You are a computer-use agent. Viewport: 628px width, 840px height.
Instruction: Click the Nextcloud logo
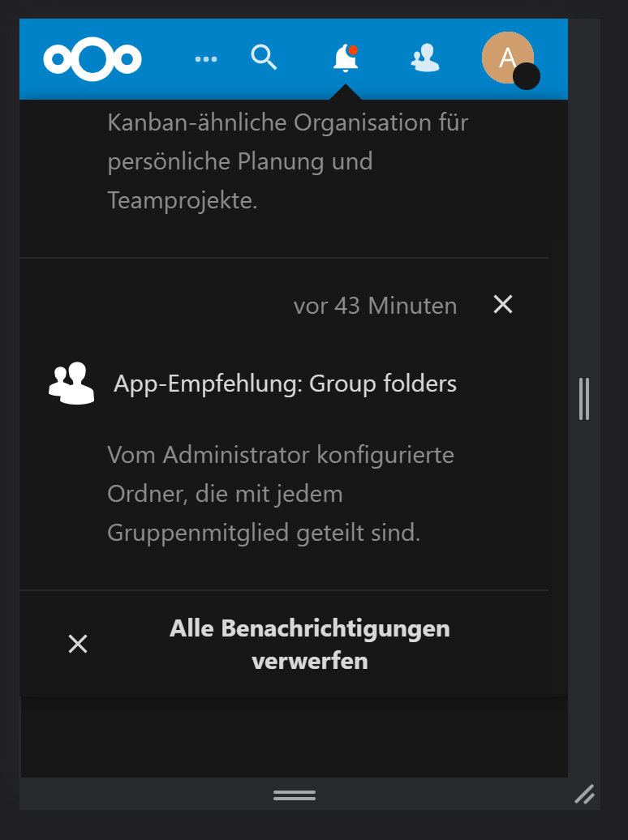click(x=93, y=58)
